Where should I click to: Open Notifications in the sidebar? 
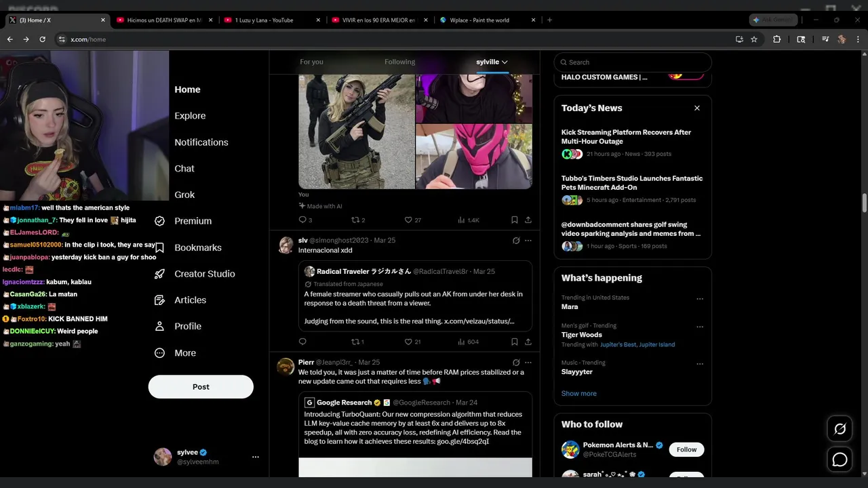tap(201, 142)
